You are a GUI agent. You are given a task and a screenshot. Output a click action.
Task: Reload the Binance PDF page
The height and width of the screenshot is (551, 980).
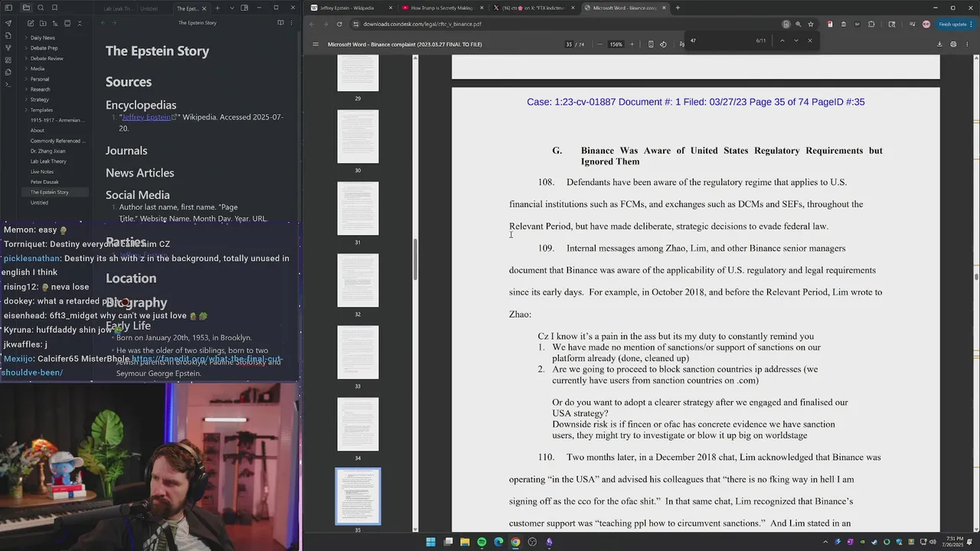click(x=339, y=24)
